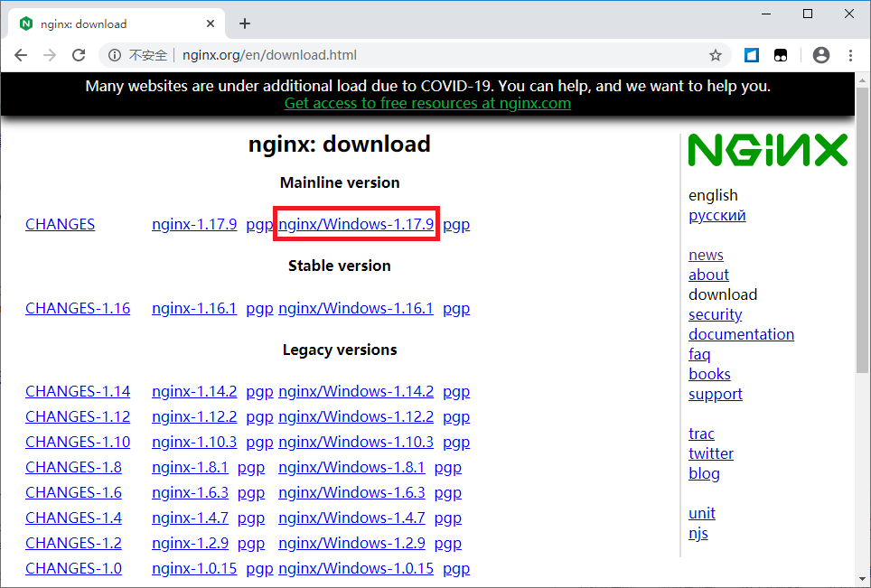Click the blue square extension icon

[752, 55]
